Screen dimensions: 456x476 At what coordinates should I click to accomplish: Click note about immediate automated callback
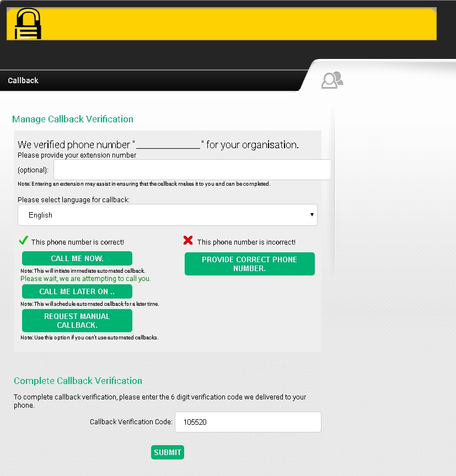(x=83, y=271)
